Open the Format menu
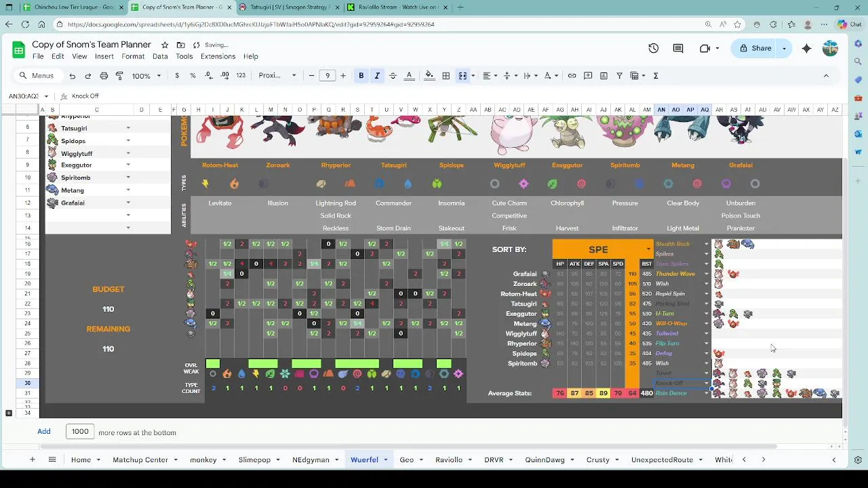Viewport: 868px width, 488px height. [133, 56]
